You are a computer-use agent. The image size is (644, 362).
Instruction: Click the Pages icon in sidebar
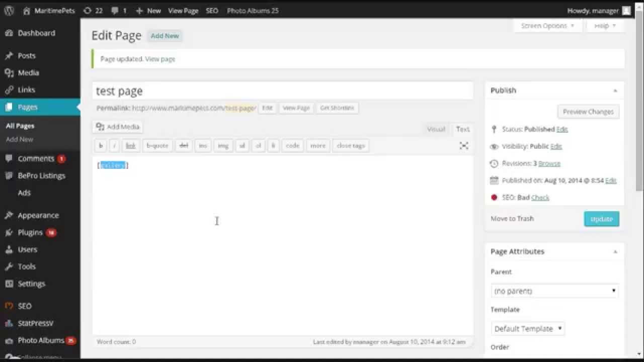pos(9,107)
